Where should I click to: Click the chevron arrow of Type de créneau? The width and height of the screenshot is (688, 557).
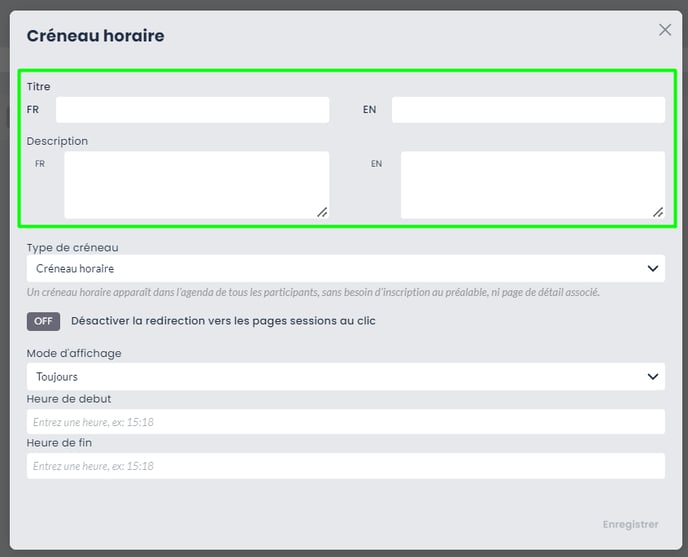652,268
